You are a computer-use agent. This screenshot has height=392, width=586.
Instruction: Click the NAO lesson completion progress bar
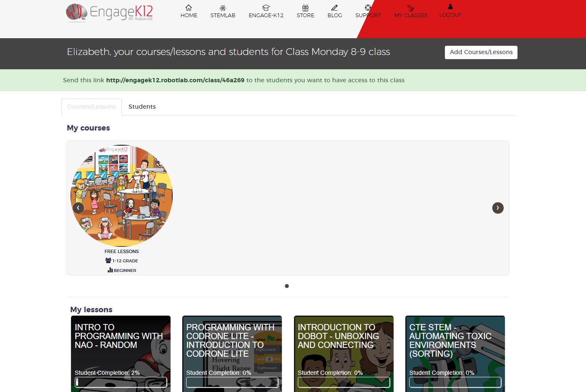coord(121,382)
